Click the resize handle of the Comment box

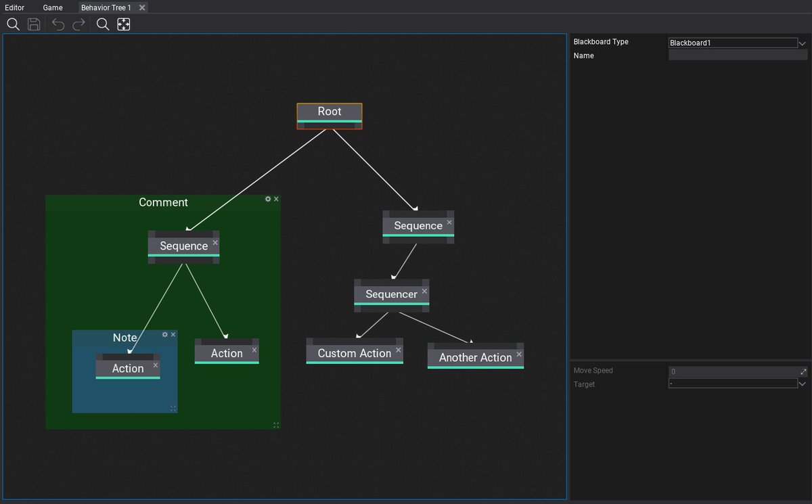click(276, 425)
